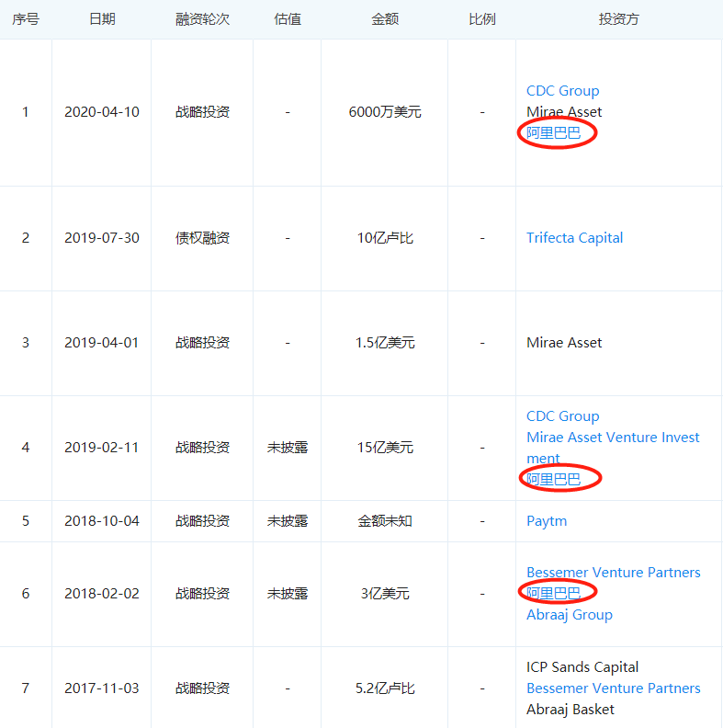This screenshot has width=723, height=728.
Task: Select date cell 2019-07-30
Action: click(102, 238)
